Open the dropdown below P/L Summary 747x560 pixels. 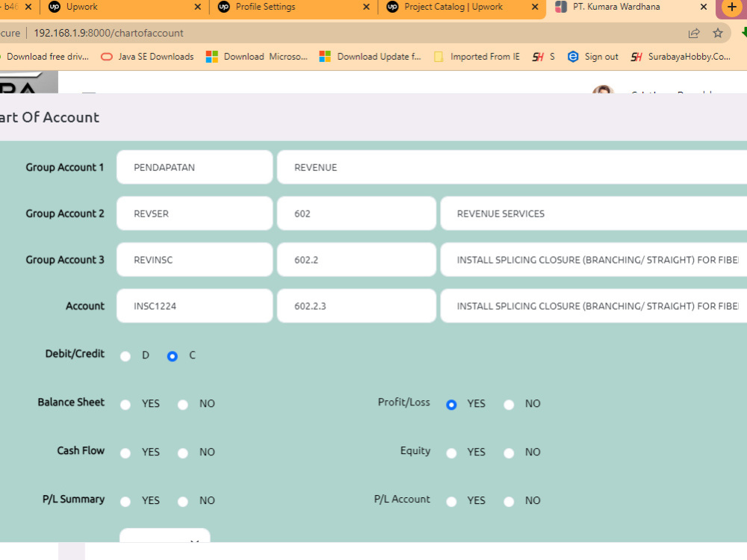(165, 535)
